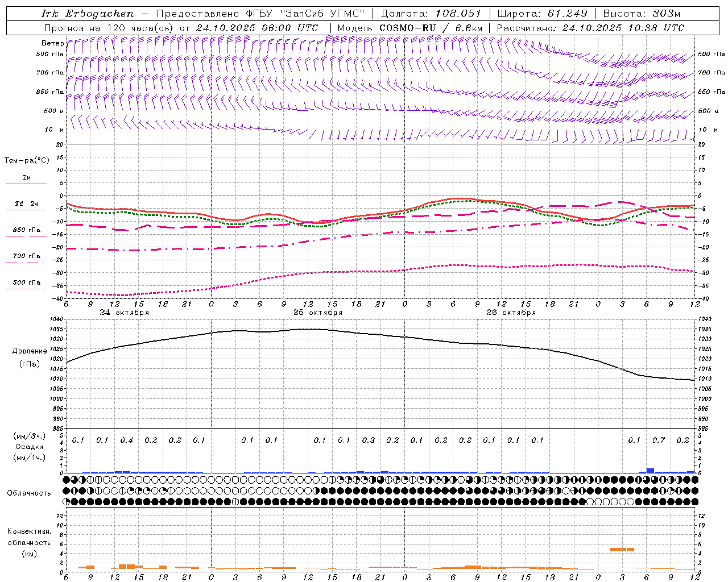Click the '26 октября' date label

[x=511, y=313]
